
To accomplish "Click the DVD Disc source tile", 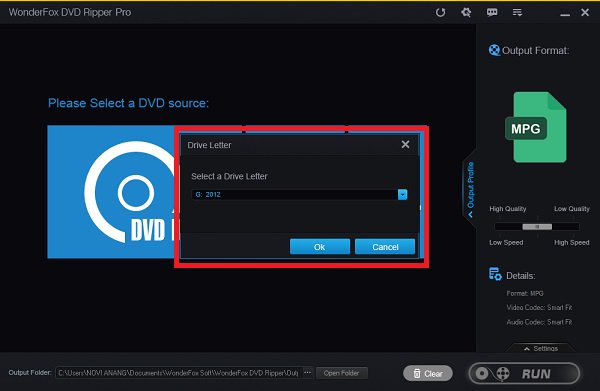I will [x=111, y=192].
